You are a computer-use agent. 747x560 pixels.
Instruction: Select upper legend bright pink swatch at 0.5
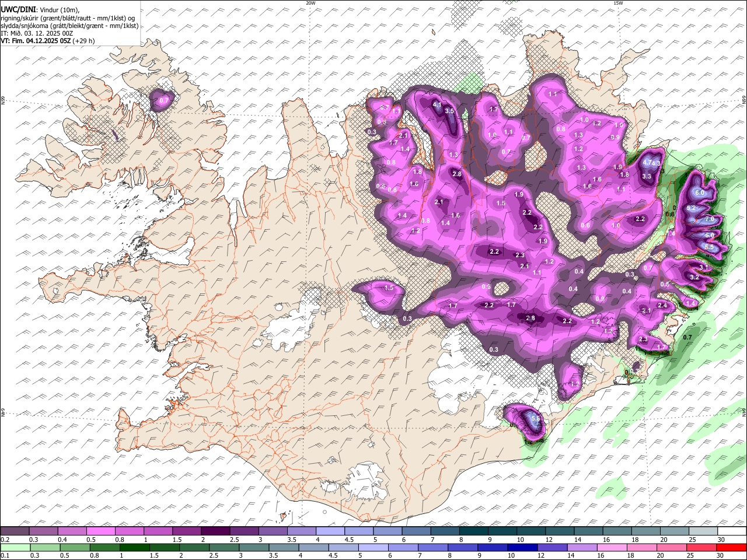point(100,531)
